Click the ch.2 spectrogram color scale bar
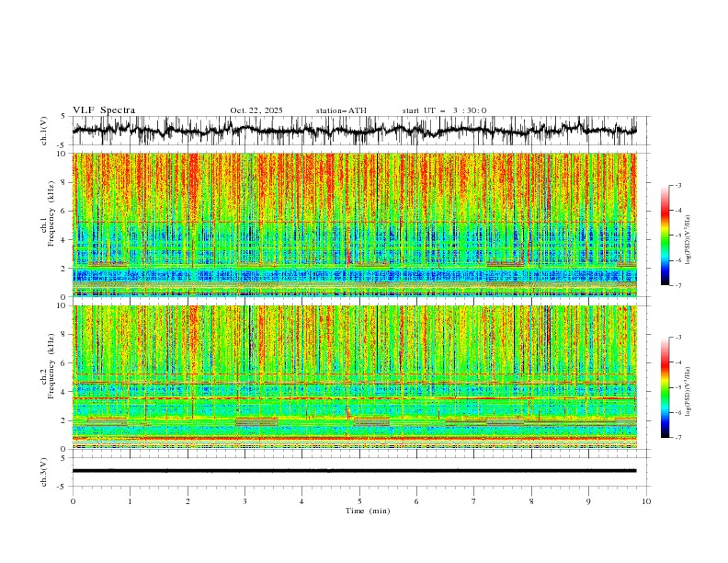This screenshot has height=563, width=728. pyautogui.click(x=665, y=387)
